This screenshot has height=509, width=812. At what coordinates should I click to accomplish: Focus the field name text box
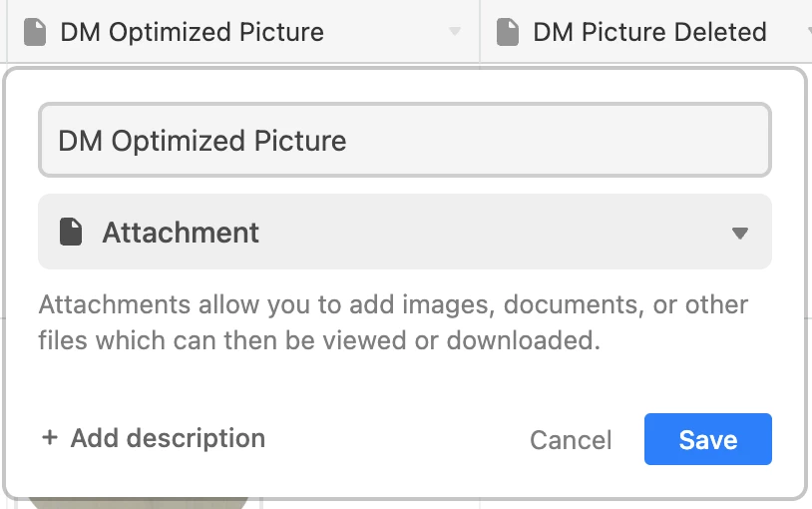pos(404,140)
